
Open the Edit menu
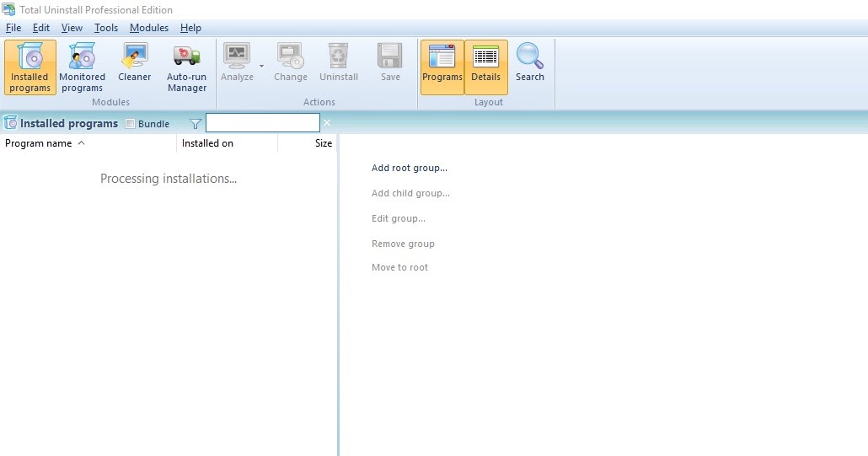pyautogui.click(x=41, y=28)
